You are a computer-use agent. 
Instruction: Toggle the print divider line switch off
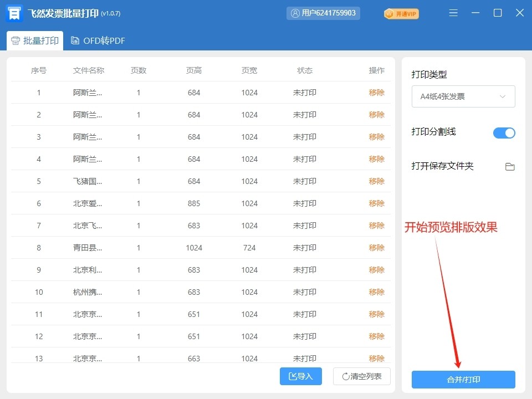tap(504, 133)
